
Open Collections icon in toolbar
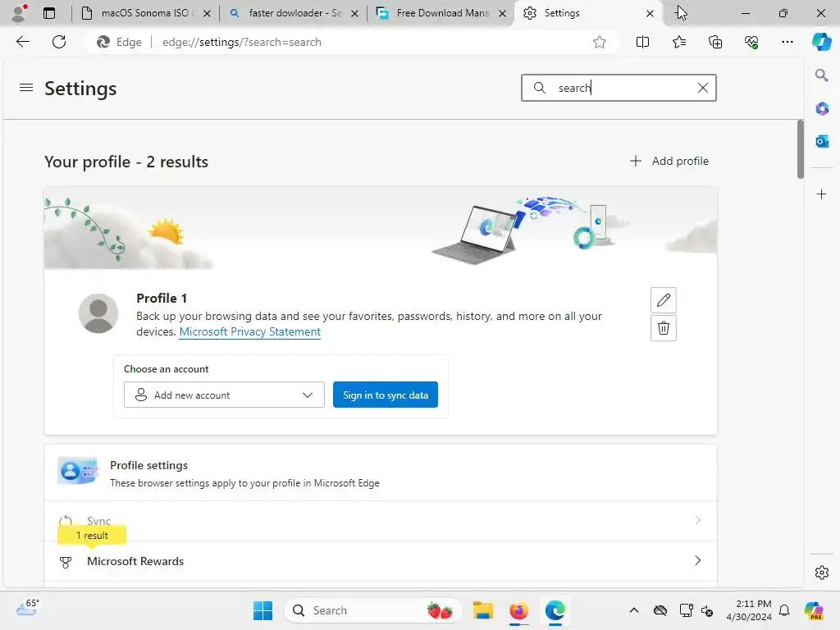click(715, 42)
